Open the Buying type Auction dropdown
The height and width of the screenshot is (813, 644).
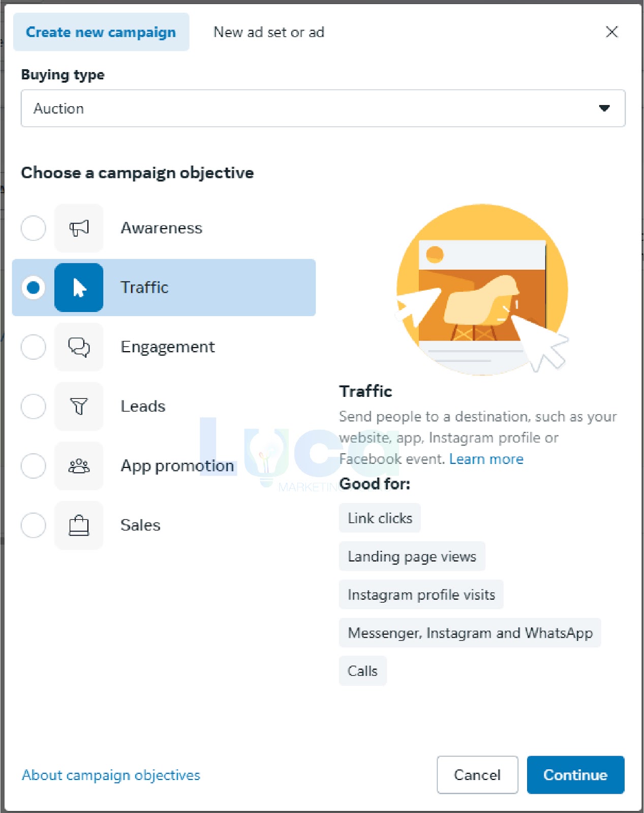coord(323,108)
